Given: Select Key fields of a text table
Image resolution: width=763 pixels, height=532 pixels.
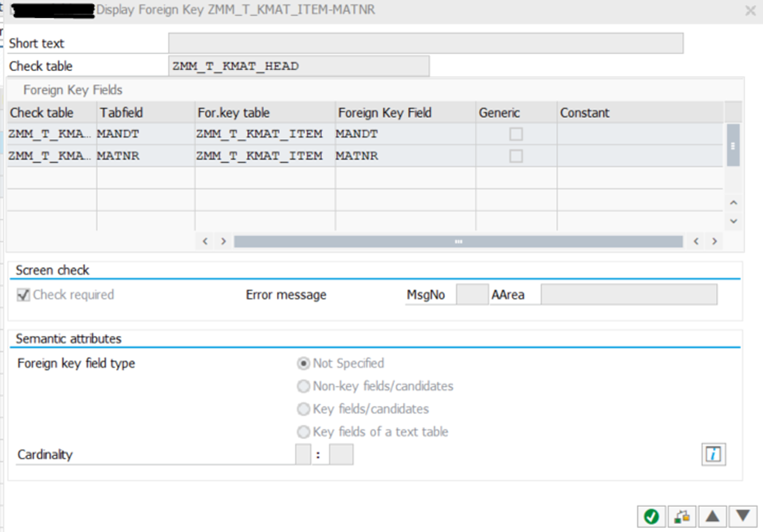Looking at the screenshot, I should coord(304,432).
